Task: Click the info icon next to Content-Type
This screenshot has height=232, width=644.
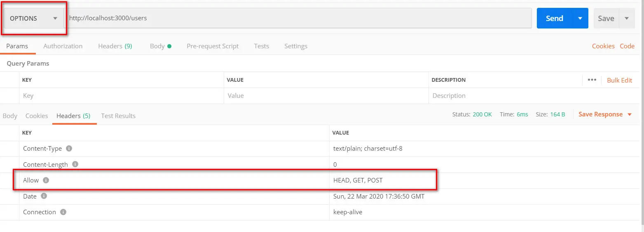Action: (69, 148)
